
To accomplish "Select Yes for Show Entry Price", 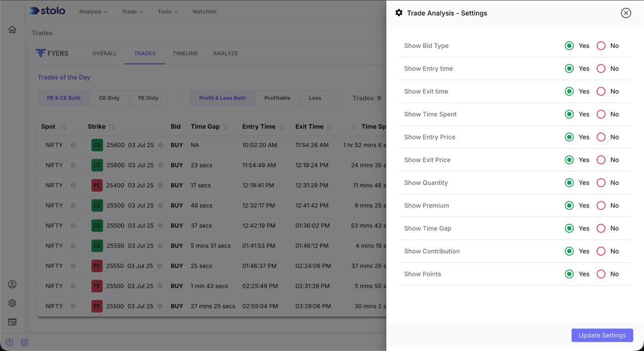I will coord(569,137).
